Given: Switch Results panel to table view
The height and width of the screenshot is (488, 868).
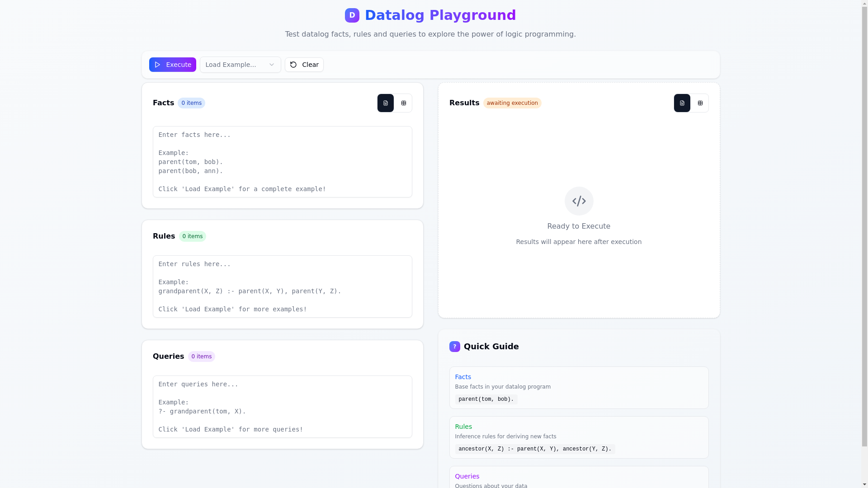Looking at the screenshot, I should [x=700, y=103].
